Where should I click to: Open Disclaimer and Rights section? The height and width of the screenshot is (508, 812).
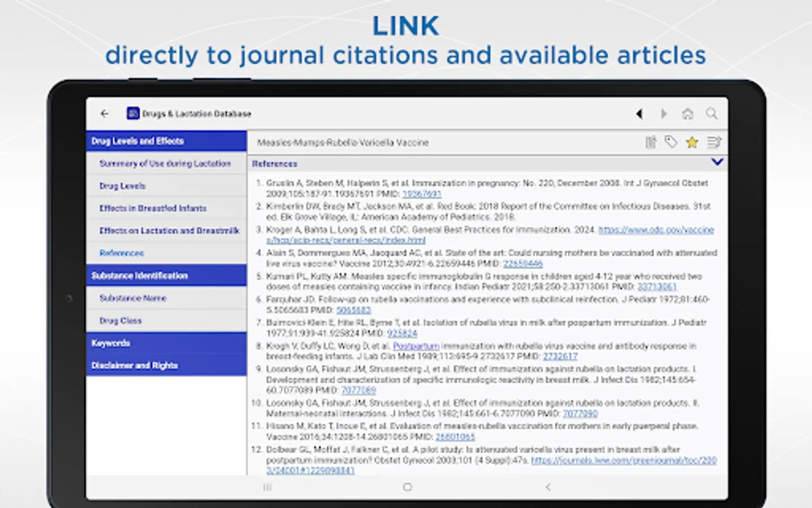click(166, 365)
